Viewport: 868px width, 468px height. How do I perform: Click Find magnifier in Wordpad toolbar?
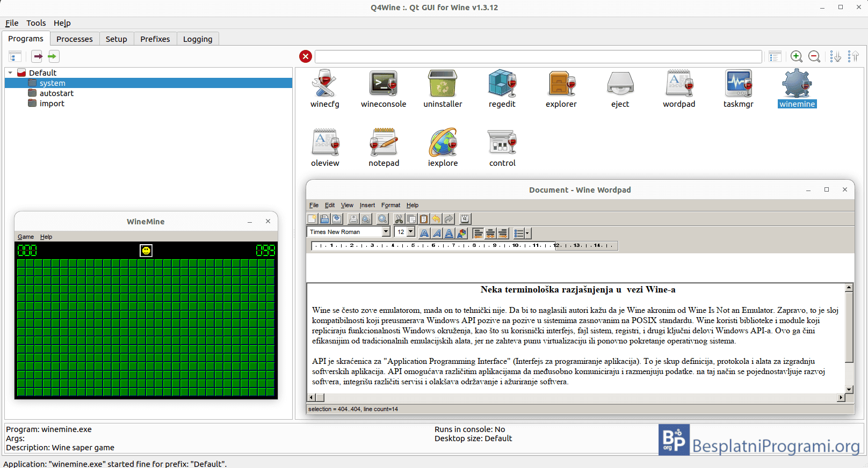coord(382,218)
